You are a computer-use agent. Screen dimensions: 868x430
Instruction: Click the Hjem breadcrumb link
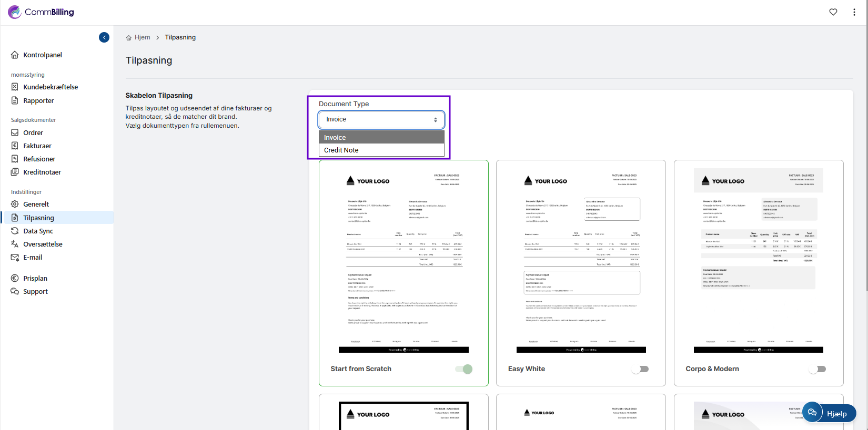point(142,37)
